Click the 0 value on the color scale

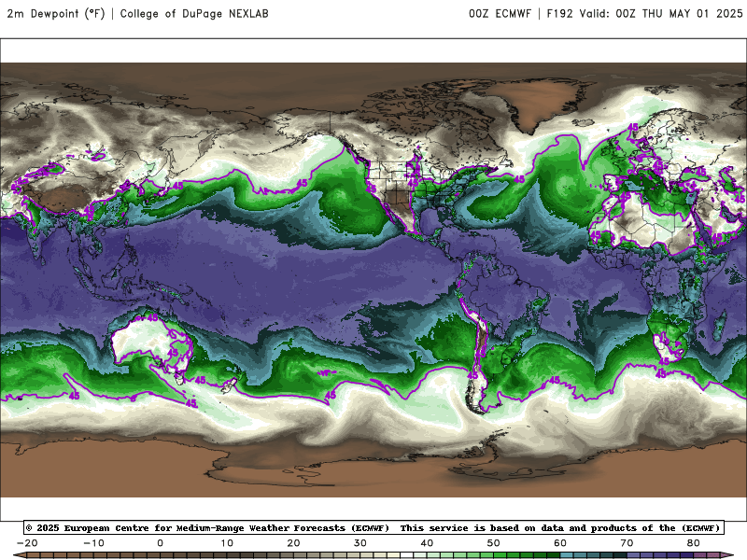click(160, 543)
